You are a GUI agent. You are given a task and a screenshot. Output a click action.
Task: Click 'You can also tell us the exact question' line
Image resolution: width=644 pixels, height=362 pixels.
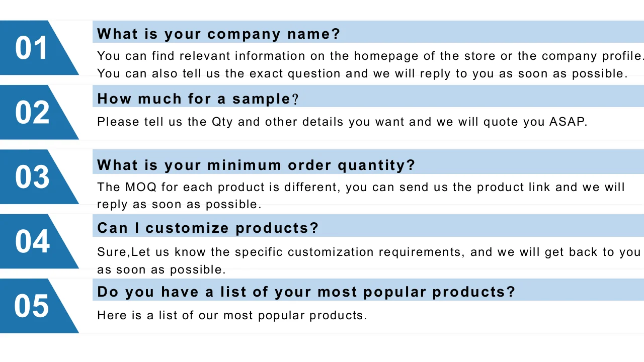point(362,73)
